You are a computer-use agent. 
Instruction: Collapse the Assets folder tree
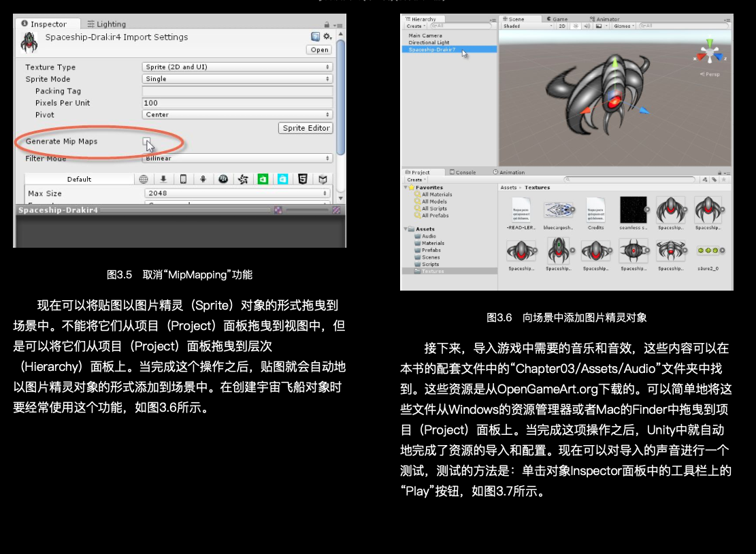tap(406, 229)
